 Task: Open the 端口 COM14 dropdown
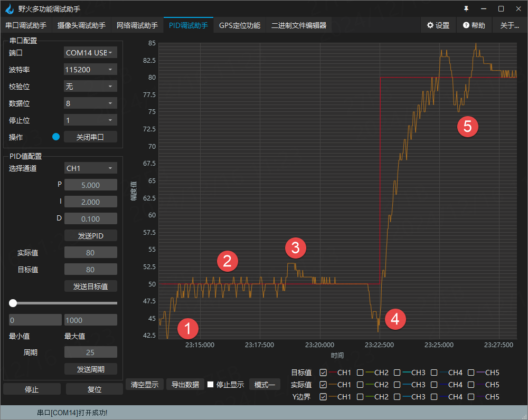point(90,53)
